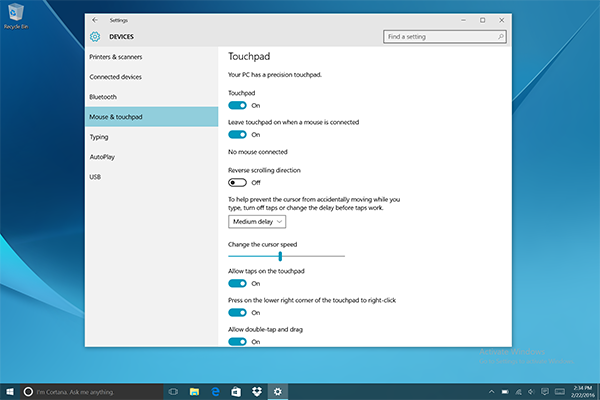Open the Store app from taskbar

pos(236,392)
